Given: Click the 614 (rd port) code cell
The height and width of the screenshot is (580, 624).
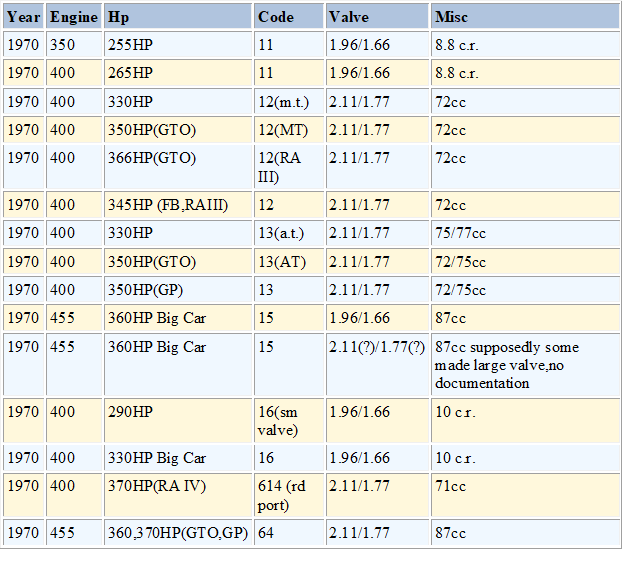Looking at the screenshot, I should click(x=289, y=495).
